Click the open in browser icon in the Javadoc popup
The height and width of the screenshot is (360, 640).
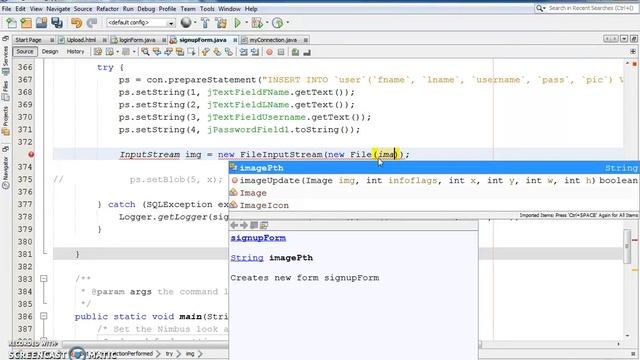tap(254, 225)
